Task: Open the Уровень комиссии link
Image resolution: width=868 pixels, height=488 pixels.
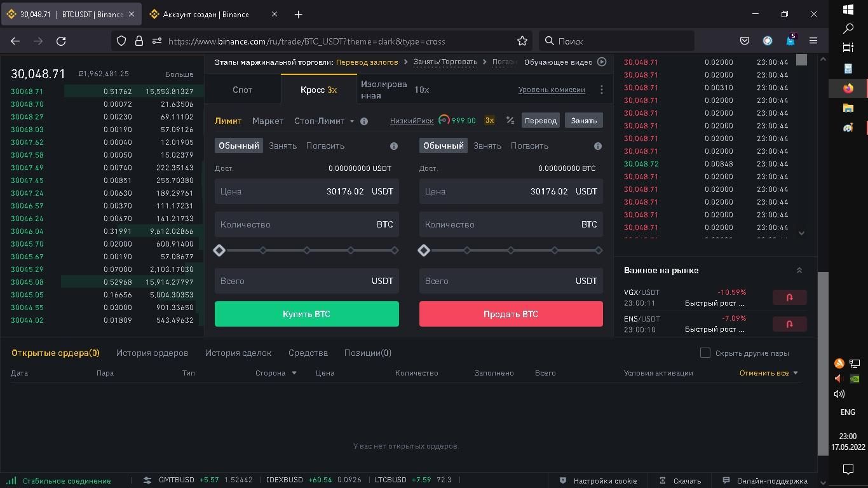Action: 552,90
